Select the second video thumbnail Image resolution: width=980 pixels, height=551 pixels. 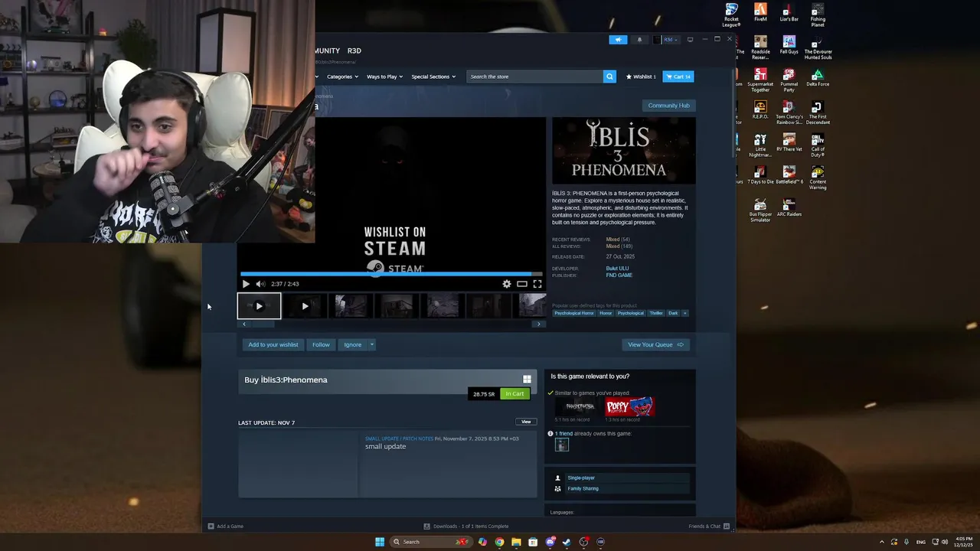tap(305, 306)
